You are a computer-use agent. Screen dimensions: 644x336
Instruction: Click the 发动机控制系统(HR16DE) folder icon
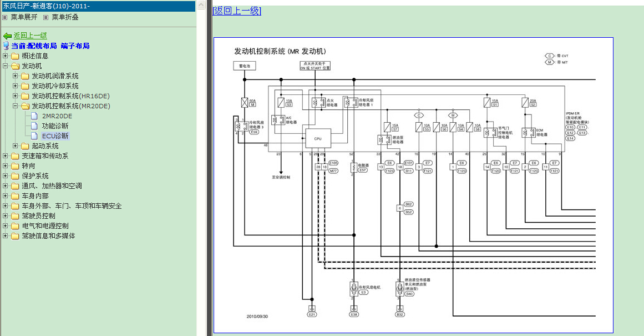point(25,96)
